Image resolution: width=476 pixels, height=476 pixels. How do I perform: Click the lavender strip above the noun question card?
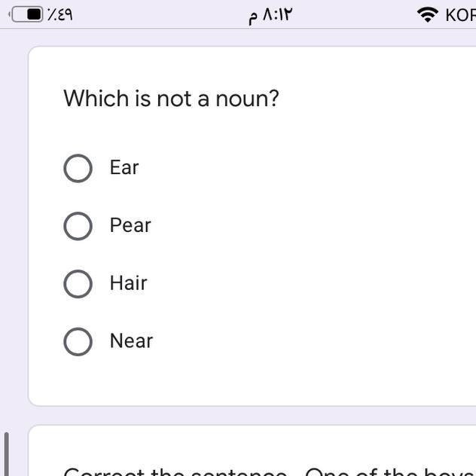(249, 38)
